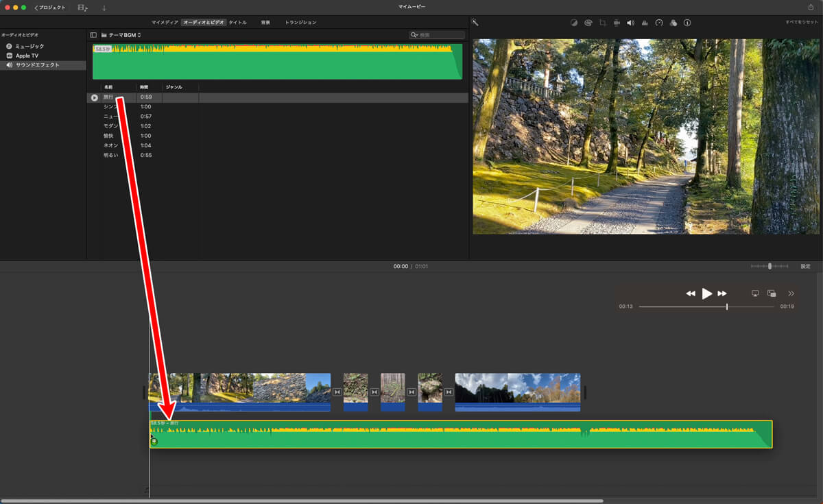Switch to the トランジション tab
This screenshot has width=823, height=504.
pos(300,23)
